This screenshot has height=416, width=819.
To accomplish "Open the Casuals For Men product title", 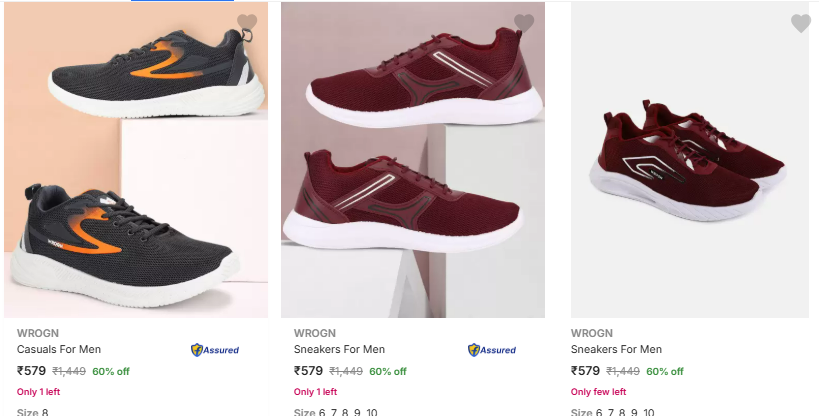I will point(58,349).
